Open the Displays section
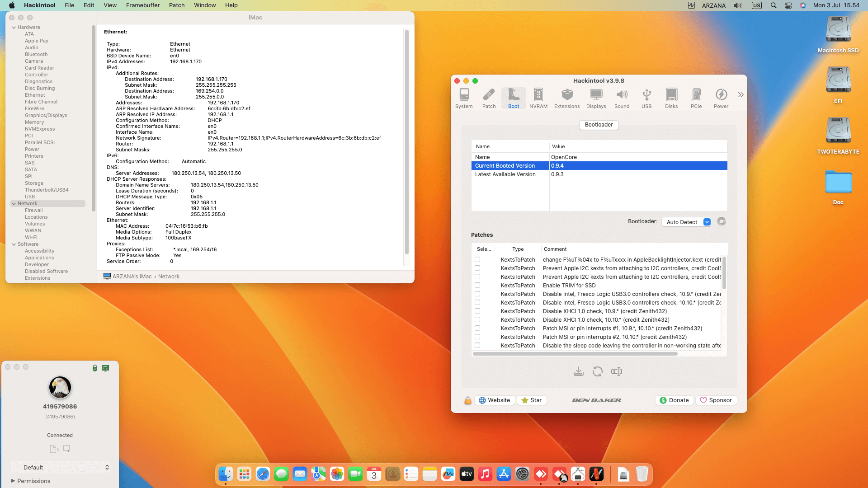Viewport: 868px width, 488px height. click(596, 98)
